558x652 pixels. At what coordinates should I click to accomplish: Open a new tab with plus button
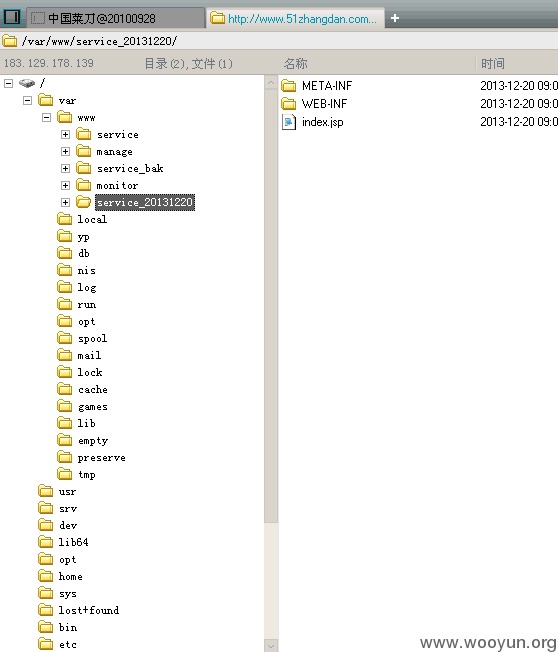point(395,18)
